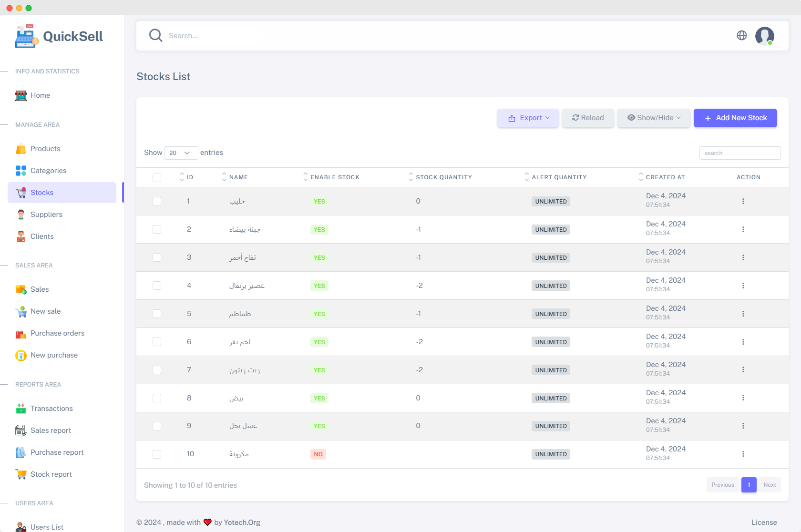Click the Sales report document icon

[21, 430]
